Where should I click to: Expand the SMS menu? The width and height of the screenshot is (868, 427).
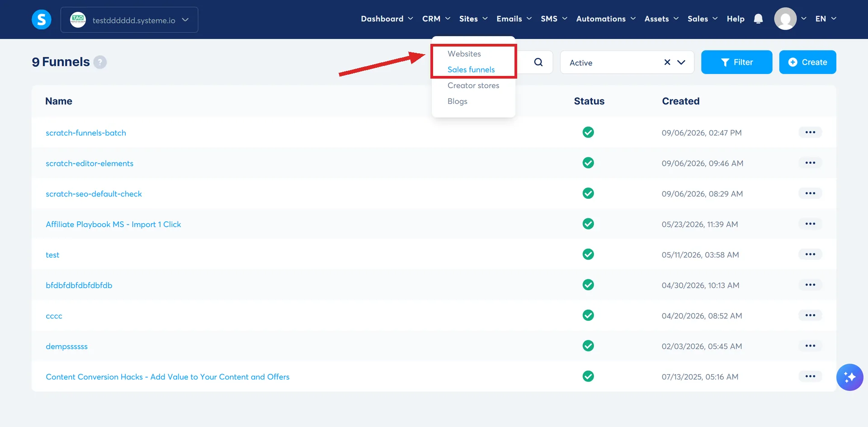[x=554, y=19]
